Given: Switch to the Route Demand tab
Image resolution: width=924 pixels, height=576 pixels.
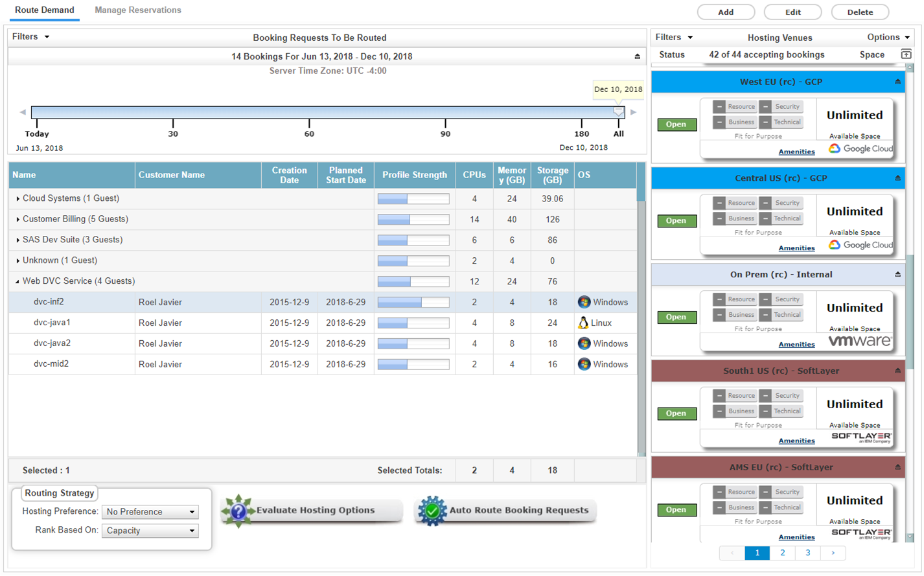Looking at the screenshot, I should pos(45,10).
